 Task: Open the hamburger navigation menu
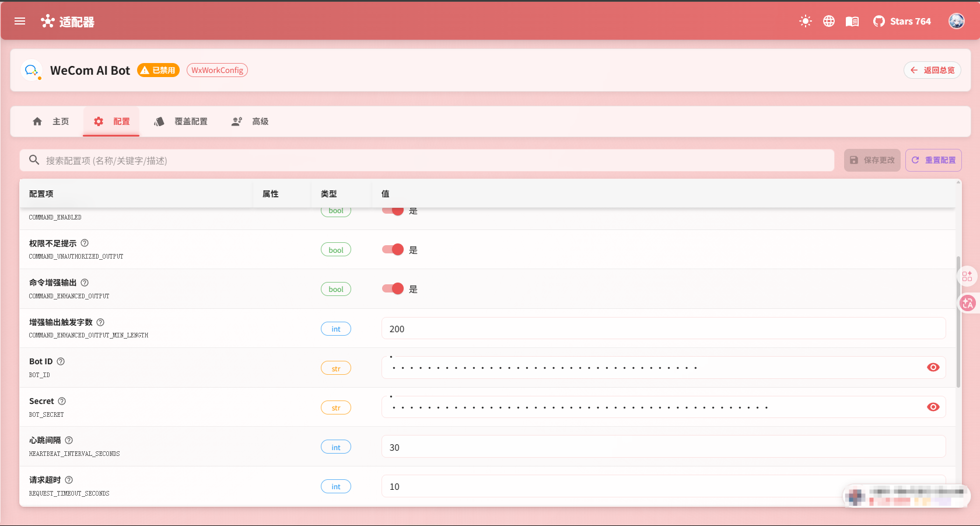pyautogui.click(x=20, y=21)
